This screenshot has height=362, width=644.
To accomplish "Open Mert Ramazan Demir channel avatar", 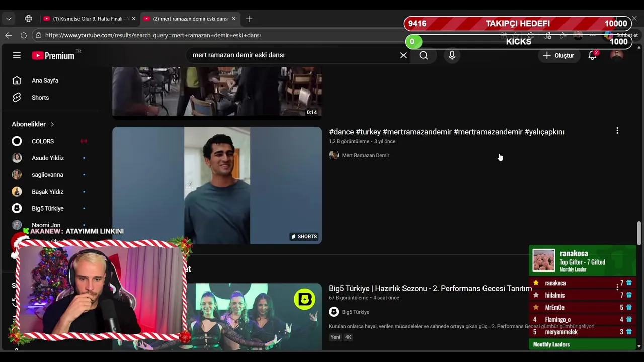I will click(334, 155).
